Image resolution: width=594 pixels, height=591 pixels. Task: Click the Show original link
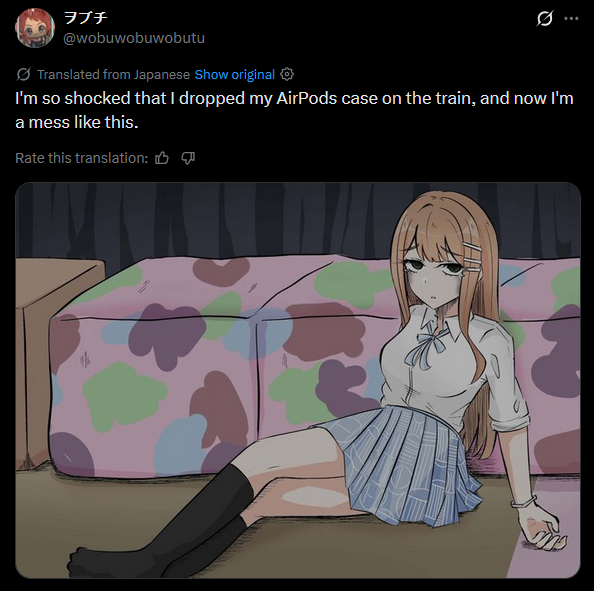(234, 75)
